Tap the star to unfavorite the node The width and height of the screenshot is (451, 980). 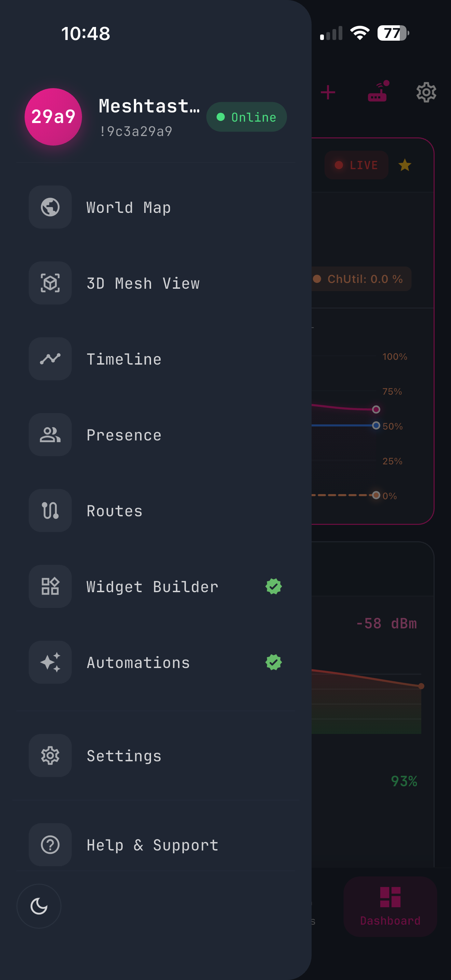(x=405, y=164)
